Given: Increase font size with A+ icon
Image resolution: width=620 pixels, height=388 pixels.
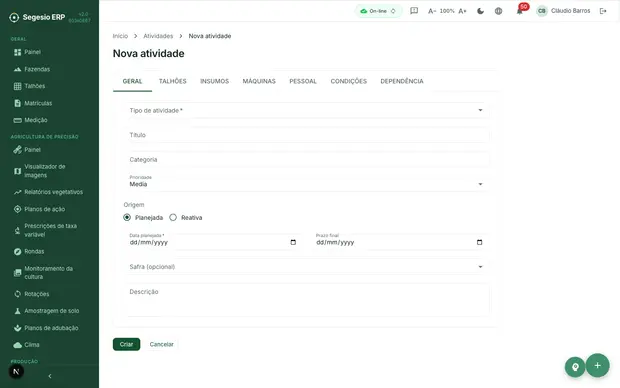Looking at the screenshot, I should tap(462, 11).
